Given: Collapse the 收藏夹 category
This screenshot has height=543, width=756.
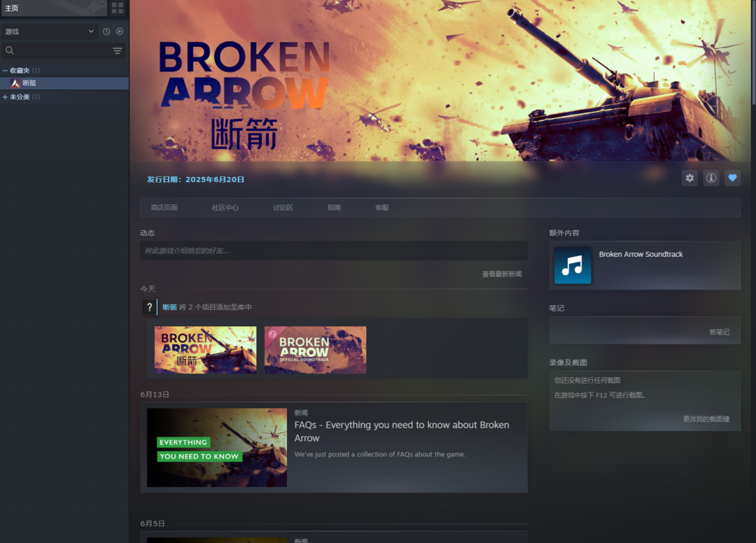Looking at the screenshot, I should coord(5,71).
